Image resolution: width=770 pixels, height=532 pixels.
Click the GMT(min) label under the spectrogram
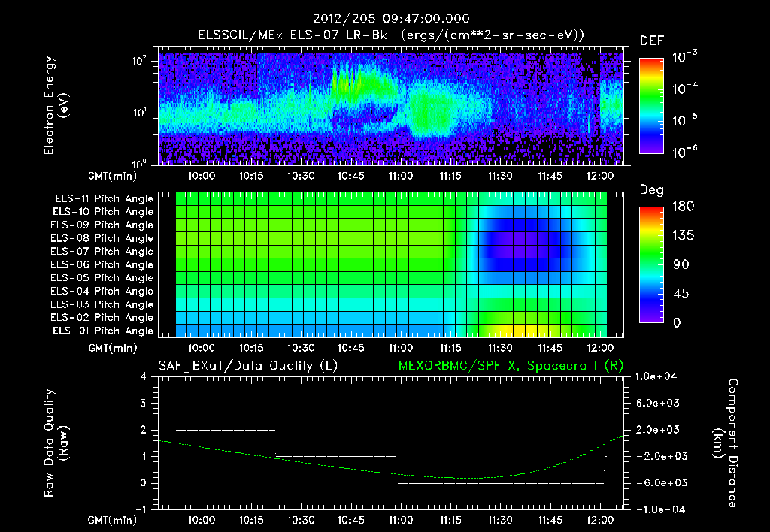pos(113,176)
